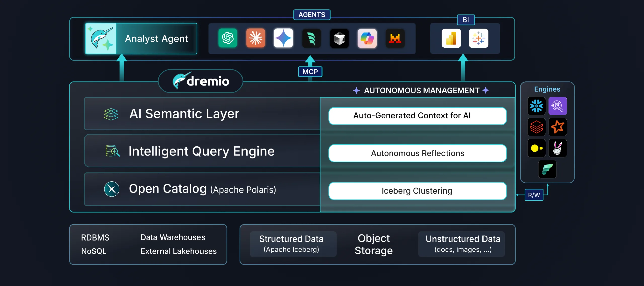Click the Tableau icon
This screenshot has height=286, width=644.
tap(478, 38)
